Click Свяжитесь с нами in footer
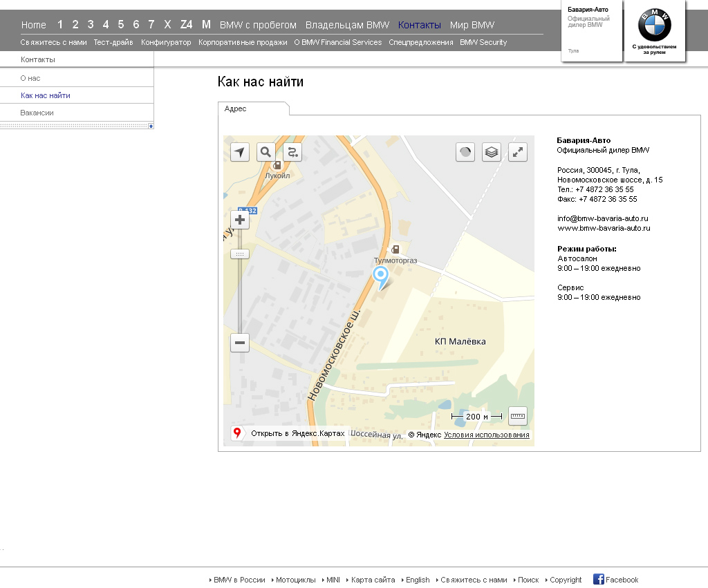The image size is (708, 588). click(474, 580)
